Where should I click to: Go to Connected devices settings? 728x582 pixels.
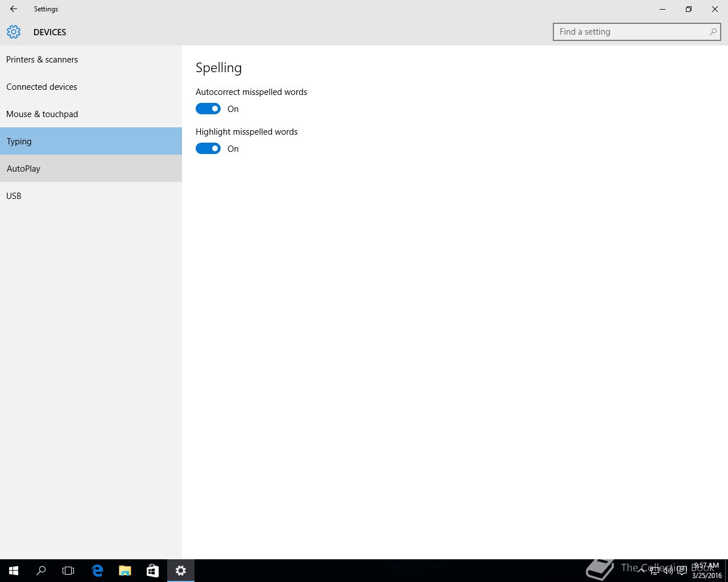(x=42, y=87)
